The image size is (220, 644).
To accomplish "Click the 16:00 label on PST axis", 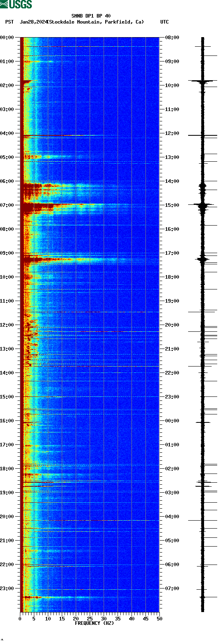I will pos(7,421).
